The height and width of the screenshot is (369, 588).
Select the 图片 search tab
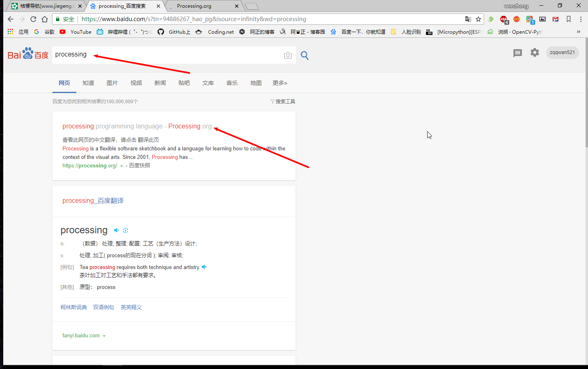pos(112,83)
